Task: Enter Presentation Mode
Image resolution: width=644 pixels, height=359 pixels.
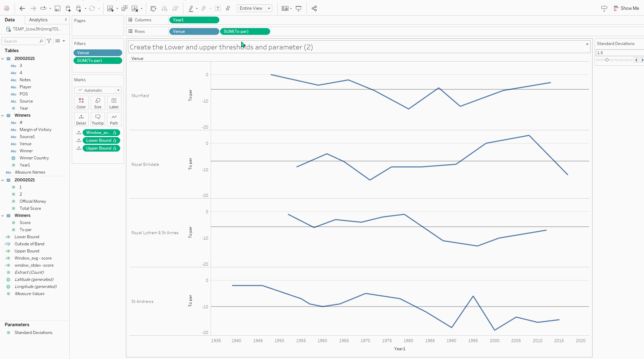Action: (299, 8)
